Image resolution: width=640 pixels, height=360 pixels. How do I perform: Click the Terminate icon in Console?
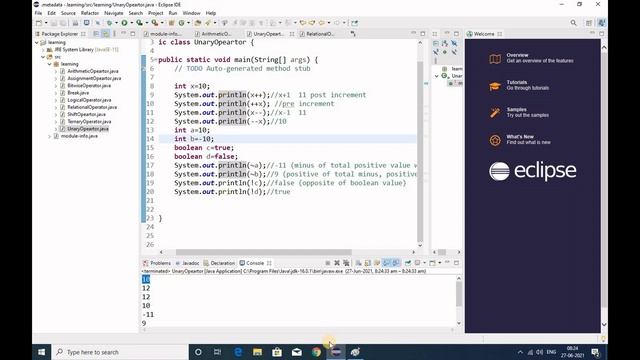328,263
